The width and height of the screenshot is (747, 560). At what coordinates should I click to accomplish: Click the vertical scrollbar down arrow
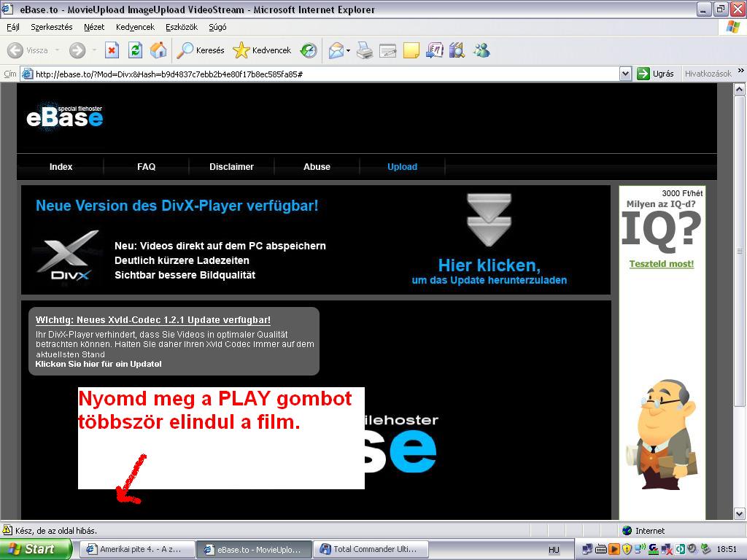(x=740, y=514)
